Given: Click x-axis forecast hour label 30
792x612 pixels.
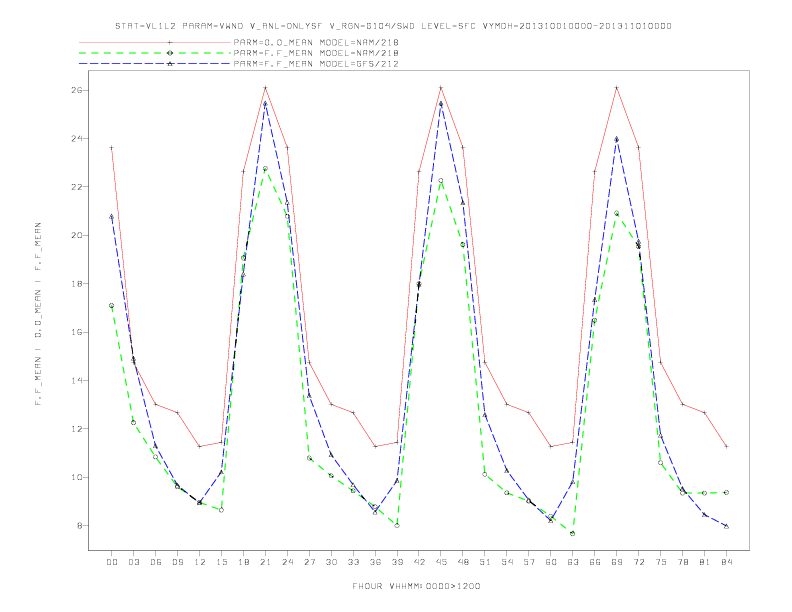Looking at the screenshot, I should (331, 562).
